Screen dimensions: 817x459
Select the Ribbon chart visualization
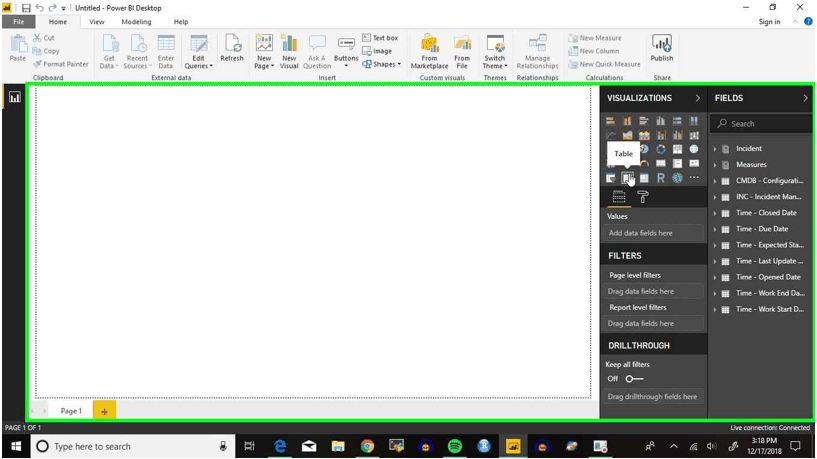pos(694,135)
